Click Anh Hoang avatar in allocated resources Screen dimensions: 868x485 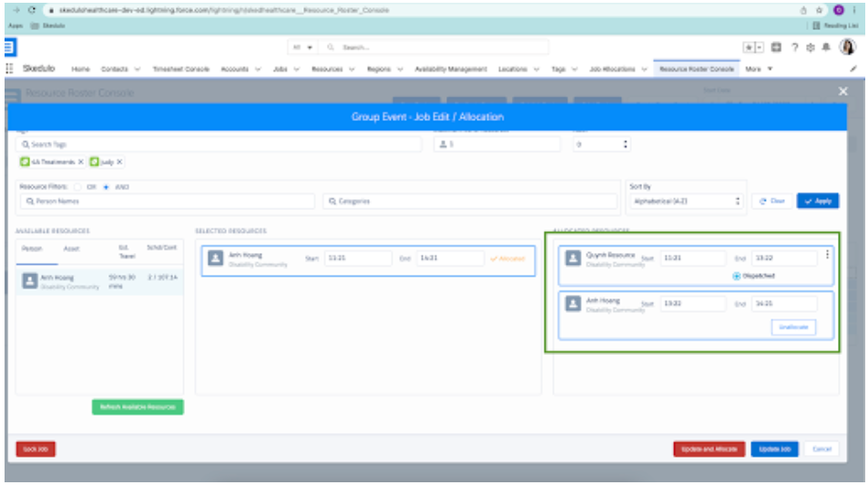point(573,303)
